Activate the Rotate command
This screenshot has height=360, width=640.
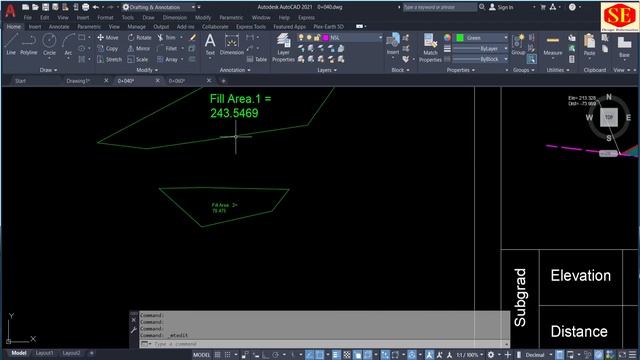click(x=139, y=38)
